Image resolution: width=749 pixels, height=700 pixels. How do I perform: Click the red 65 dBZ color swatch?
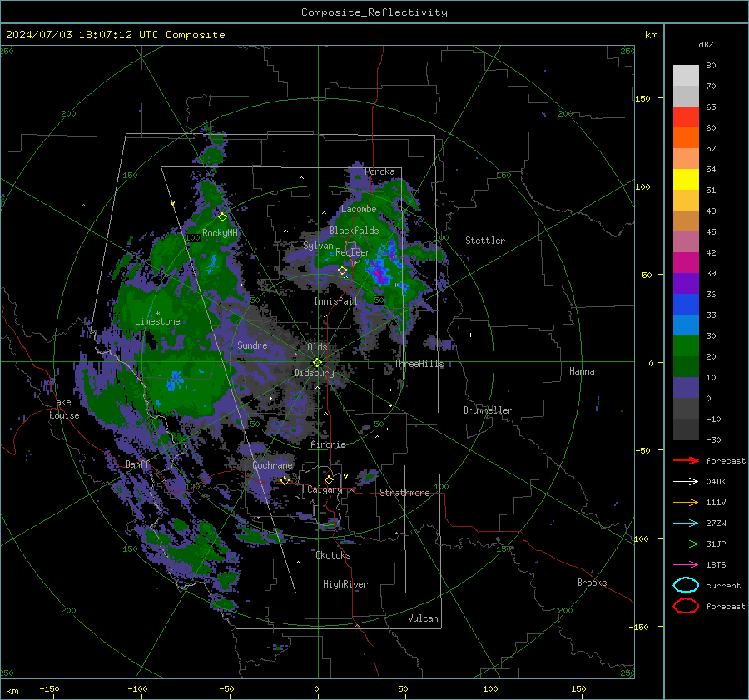pyautogui.click(x=686, y=117)
